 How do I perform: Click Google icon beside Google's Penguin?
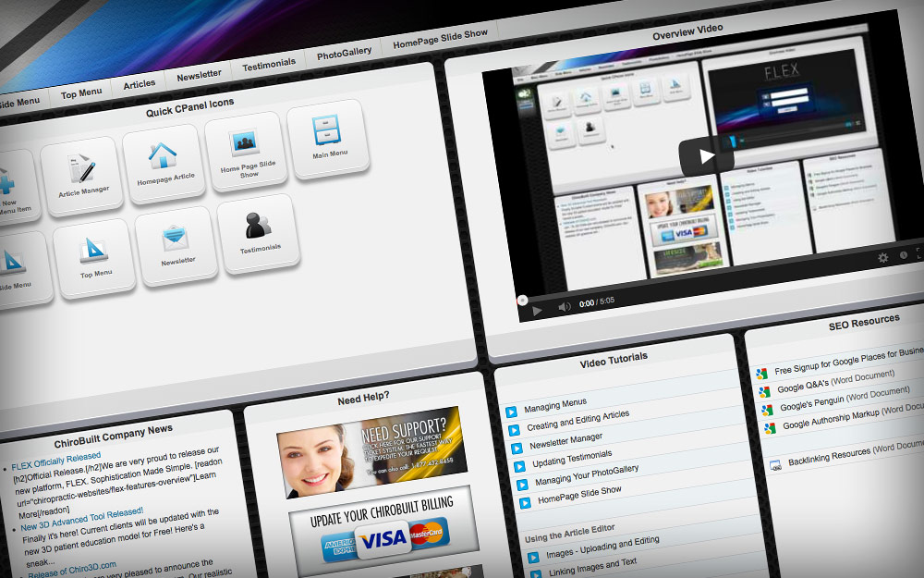pyautogui.click(x=767, y=410)
